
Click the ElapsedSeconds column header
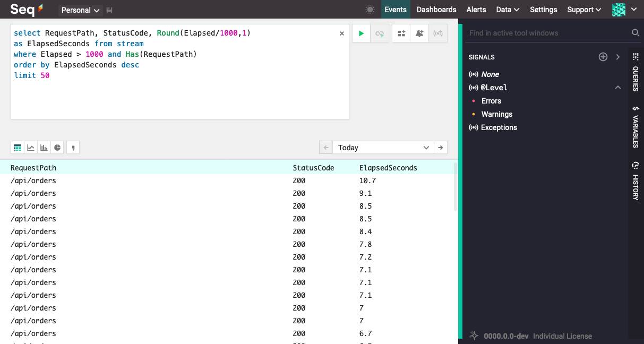(x=388, y=168)
